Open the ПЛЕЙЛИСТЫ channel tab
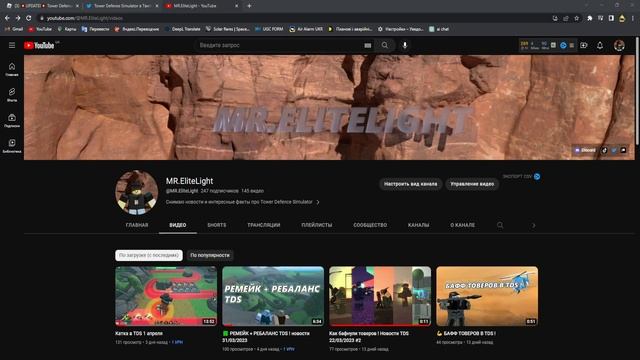 pos(316,225)
